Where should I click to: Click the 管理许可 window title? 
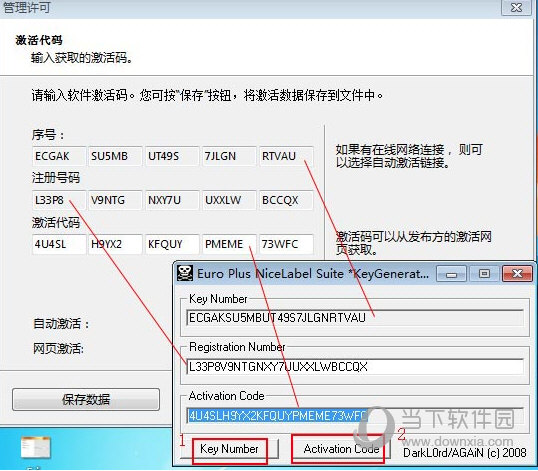coord(26,7)
